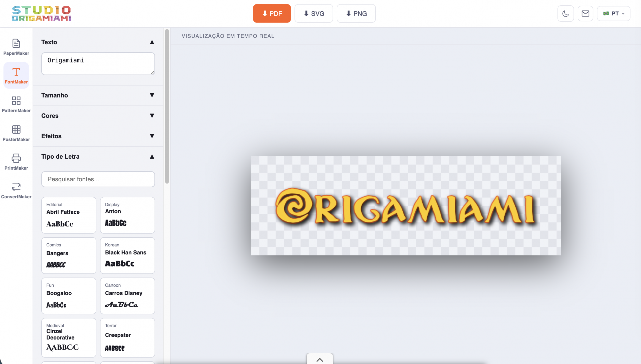641x364 pixels.
Task: Open the PT language dropdown
Action: pyautogui.click(x=613, y=14)
